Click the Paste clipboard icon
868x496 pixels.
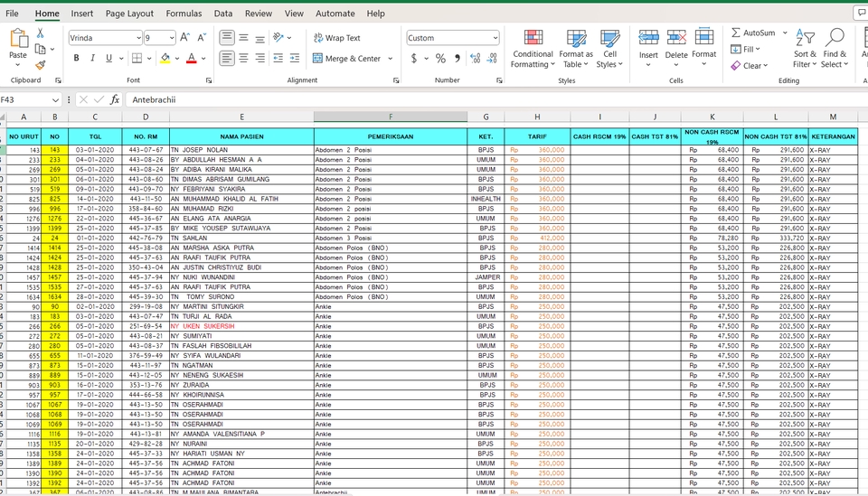pos(18,39)
